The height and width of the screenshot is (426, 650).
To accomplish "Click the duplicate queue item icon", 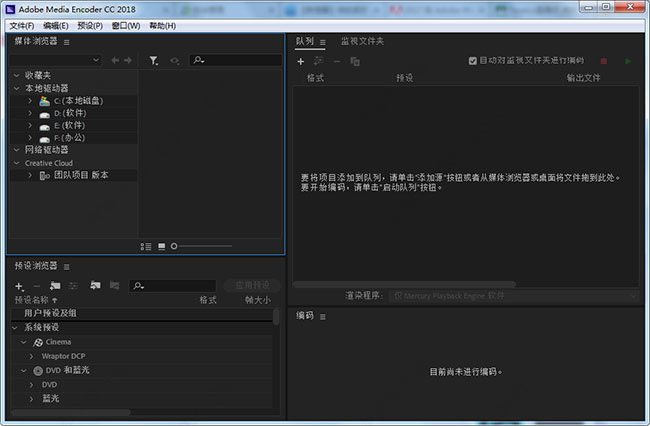I will (355, 62).
